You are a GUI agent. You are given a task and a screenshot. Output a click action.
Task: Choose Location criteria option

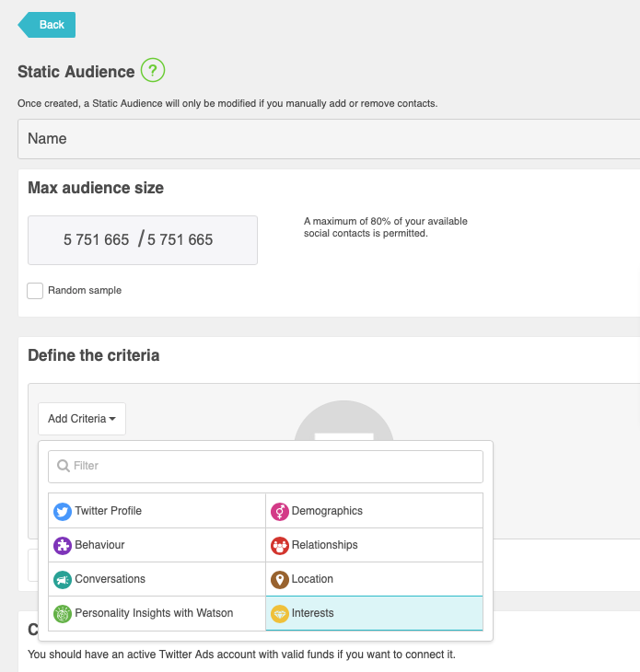(x=374, y=579)
